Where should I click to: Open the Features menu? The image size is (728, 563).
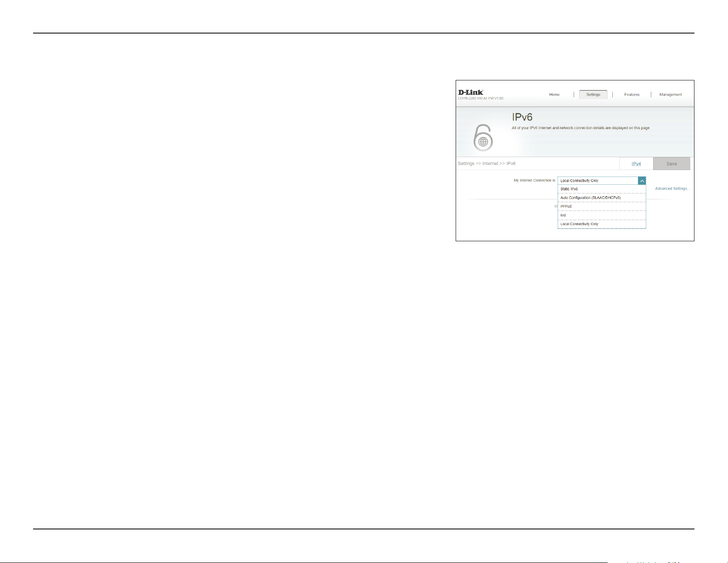click(632, 95)
